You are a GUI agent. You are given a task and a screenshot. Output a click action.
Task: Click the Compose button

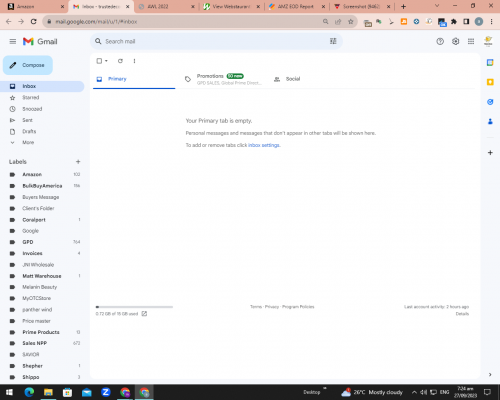(28, 65)
